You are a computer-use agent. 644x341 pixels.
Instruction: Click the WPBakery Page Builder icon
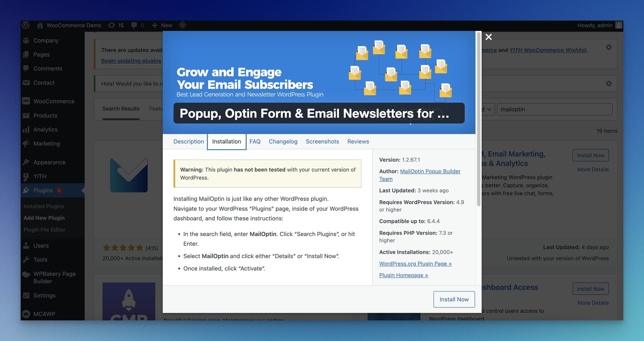[26, 274]
